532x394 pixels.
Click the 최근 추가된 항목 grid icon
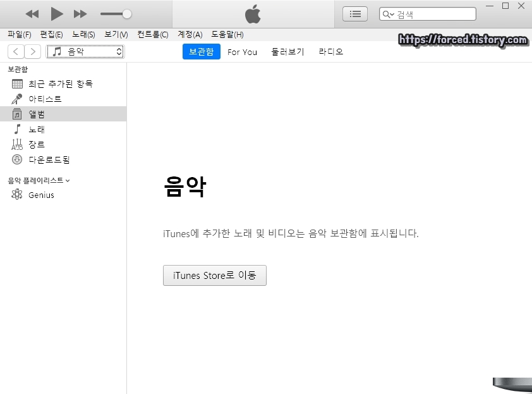(17, 83)
